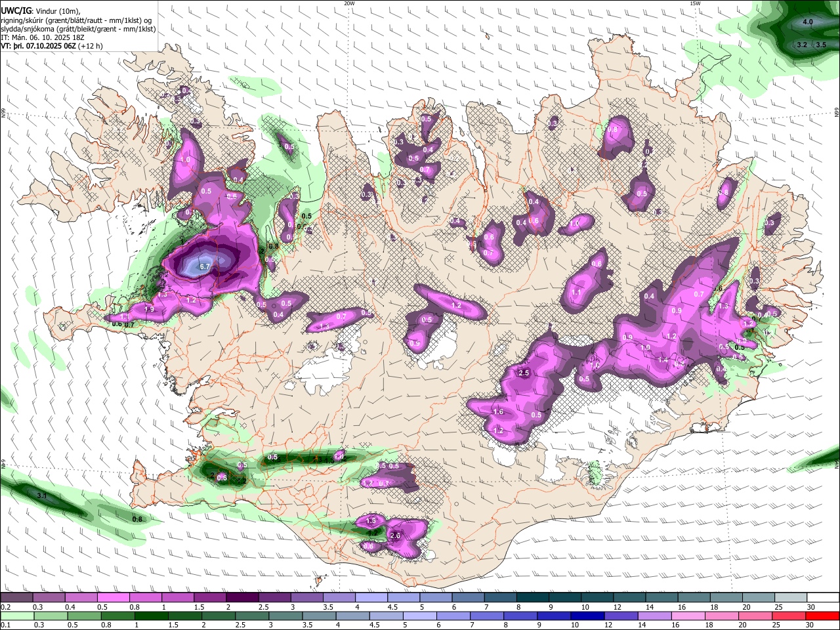Image resolution: width=840 pixels, height=630 pixels.
Task: Click the 3.2 value on the map
Action: [x=801, y=45]
